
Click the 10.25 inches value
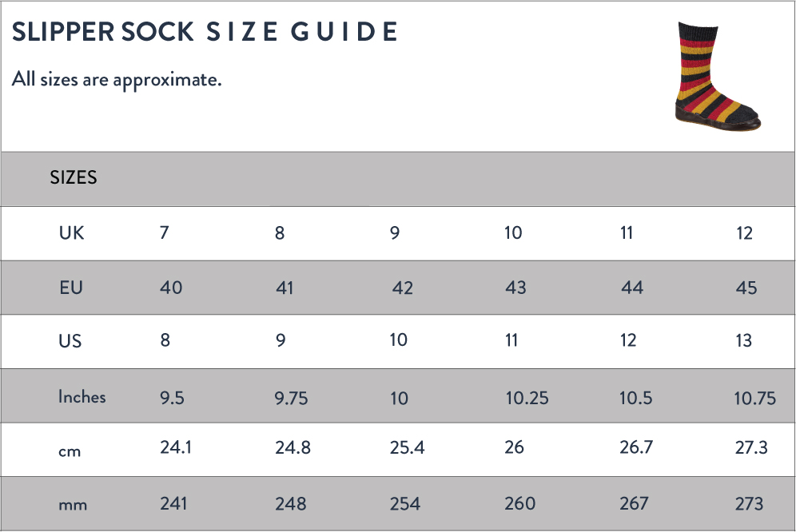527,398
